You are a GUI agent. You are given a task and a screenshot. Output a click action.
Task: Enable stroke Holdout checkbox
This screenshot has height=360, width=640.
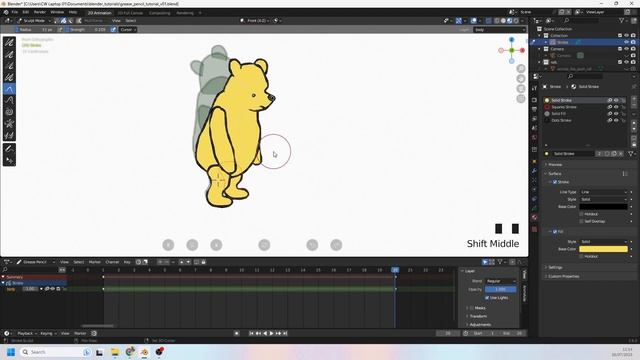coord(582,214)
